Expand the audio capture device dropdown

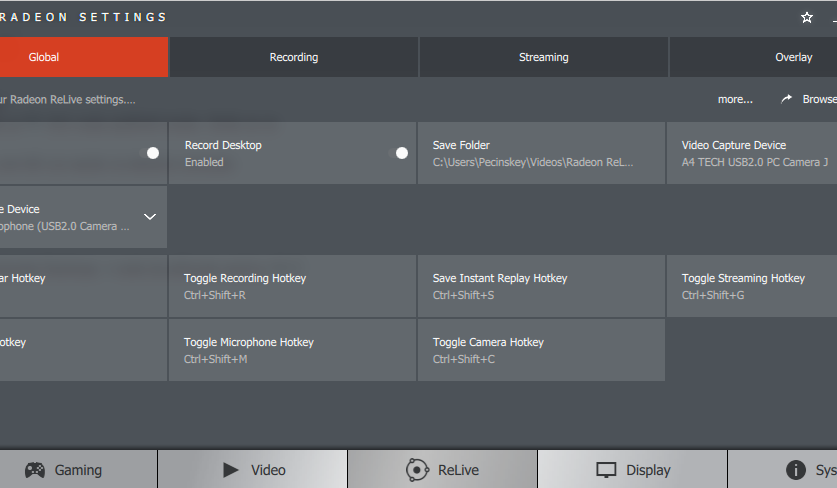pos(150,216)
